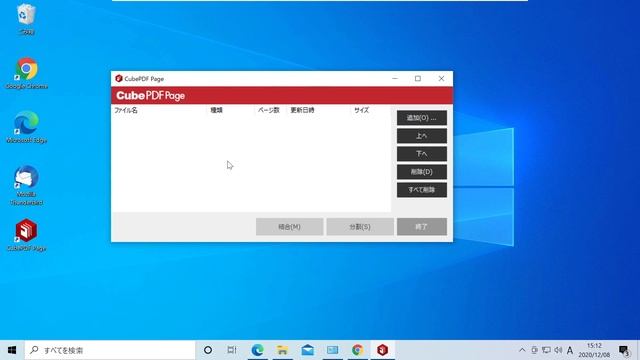Click the 上へ move up button

click(422, 136)
